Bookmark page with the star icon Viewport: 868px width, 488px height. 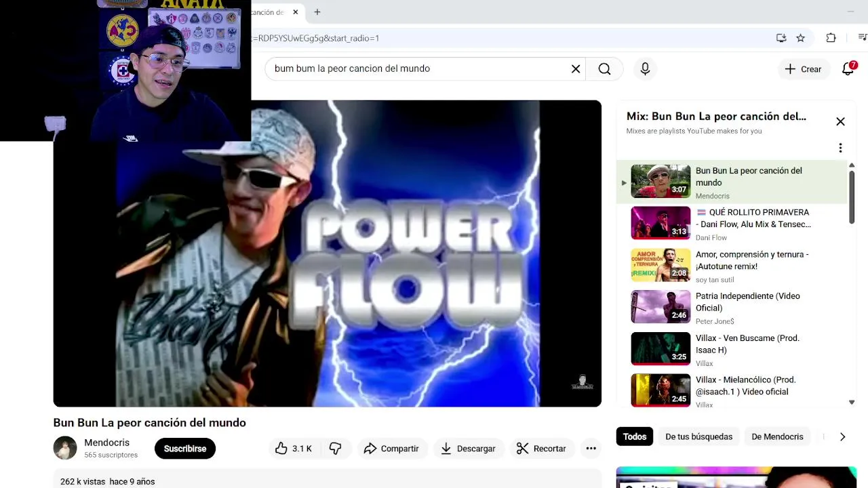click(x=801, y=38)
